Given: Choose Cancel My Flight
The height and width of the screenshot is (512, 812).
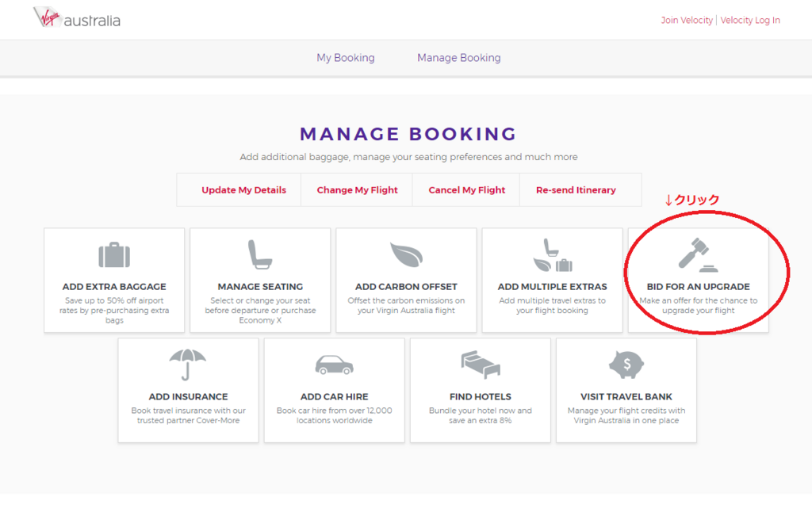Looking at the screenshot, I should [466, 190].
